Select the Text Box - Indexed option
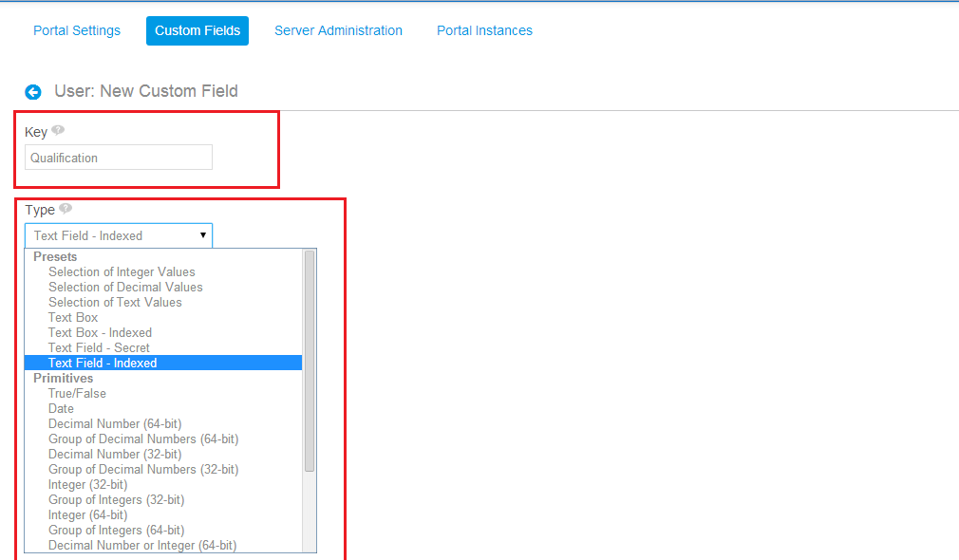The height and width of the screenshot is (560, 959). 163,332
